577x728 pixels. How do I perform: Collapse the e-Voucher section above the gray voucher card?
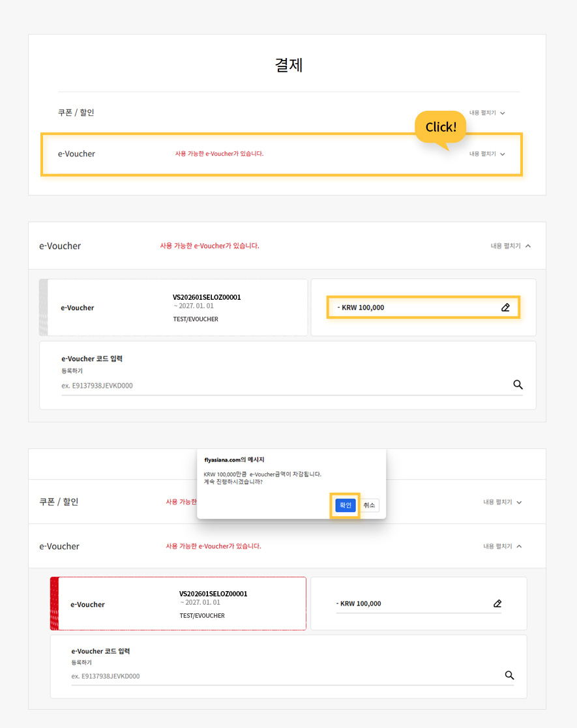tap(510, 246)
